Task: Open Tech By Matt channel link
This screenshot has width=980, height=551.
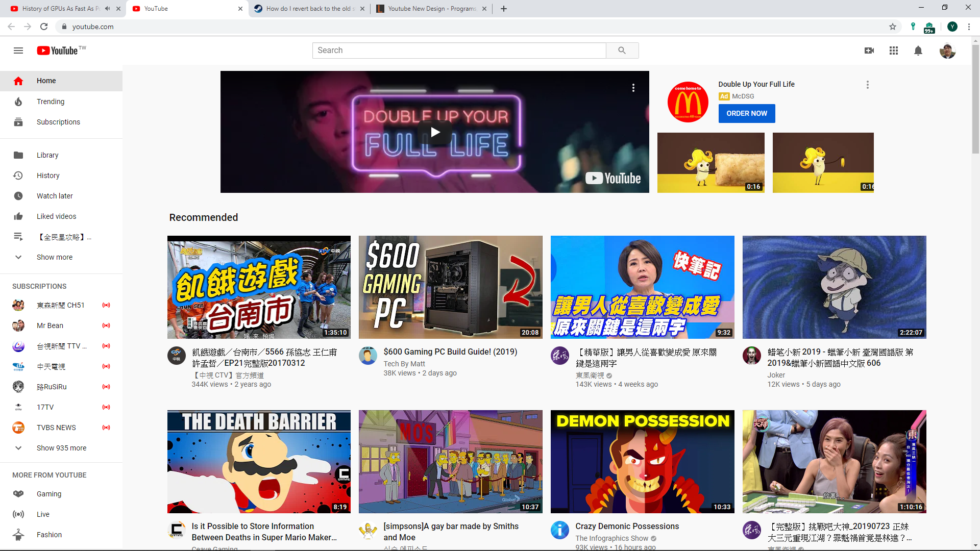Action: (404, 364)
